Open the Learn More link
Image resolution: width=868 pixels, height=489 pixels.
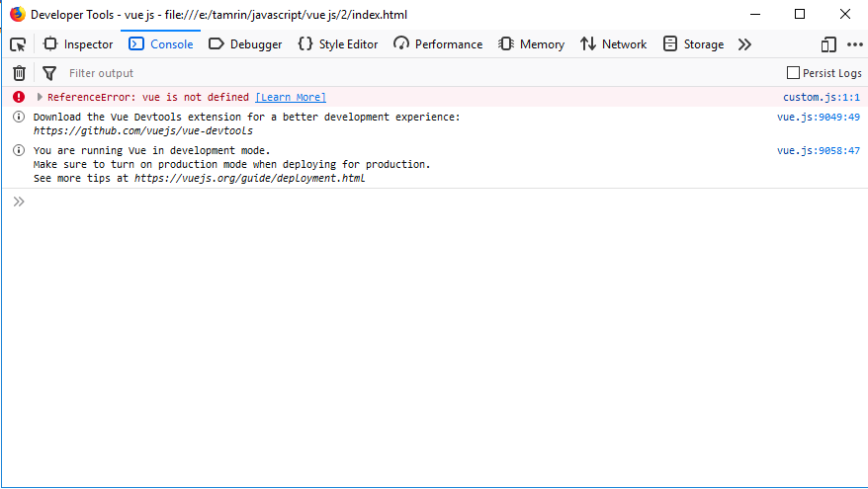291,97
